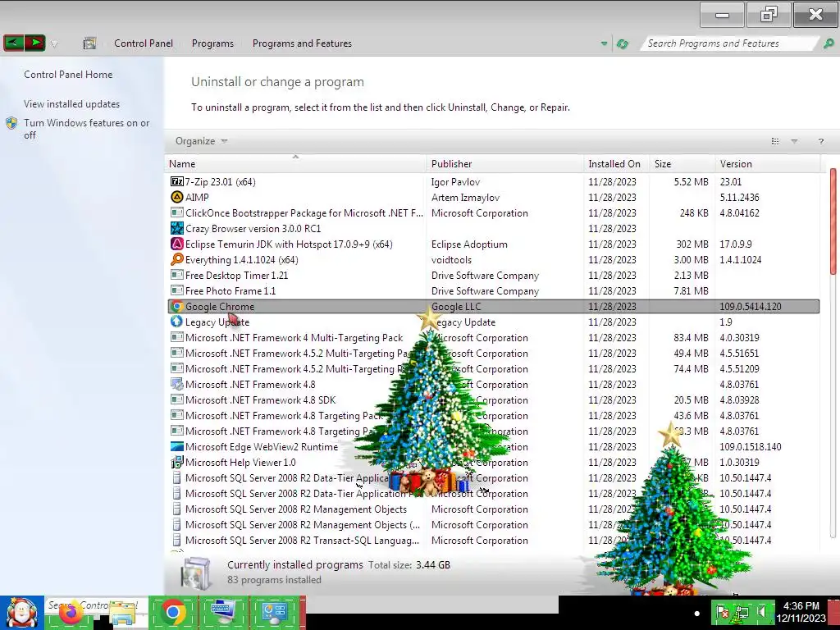The width and height of the screenshot is (840, 630).
Task: Navigate to Programs breadcrumb
Action: pos(212,43)
